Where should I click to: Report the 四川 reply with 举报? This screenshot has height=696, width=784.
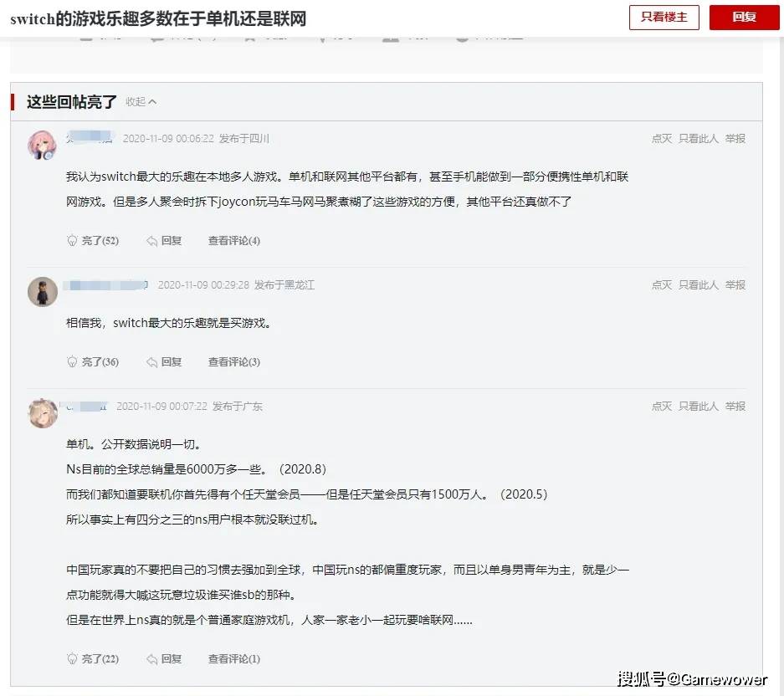point(735,139)
